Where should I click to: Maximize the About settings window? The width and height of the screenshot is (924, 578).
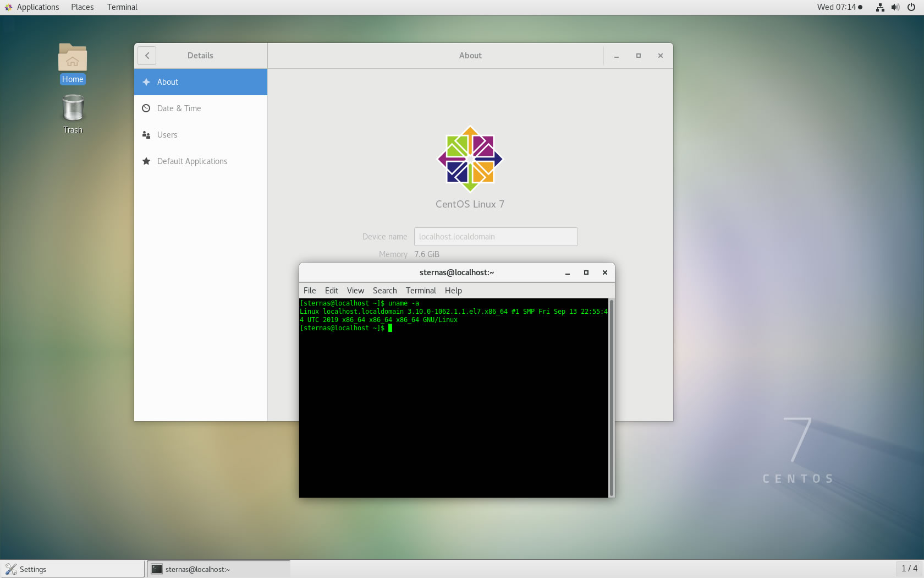(x=639, y=56)
